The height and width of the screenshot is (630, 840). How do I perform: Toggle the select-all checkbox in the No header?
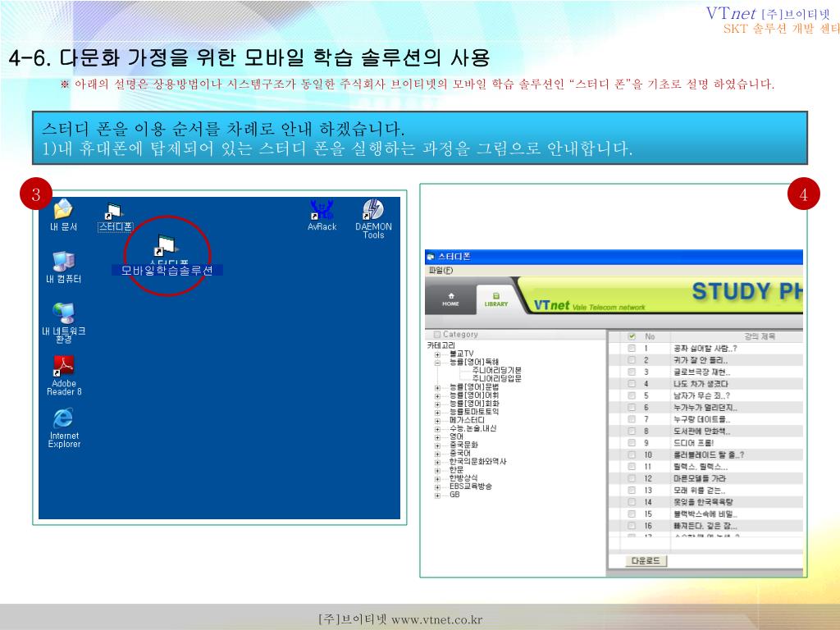(632, 336)
